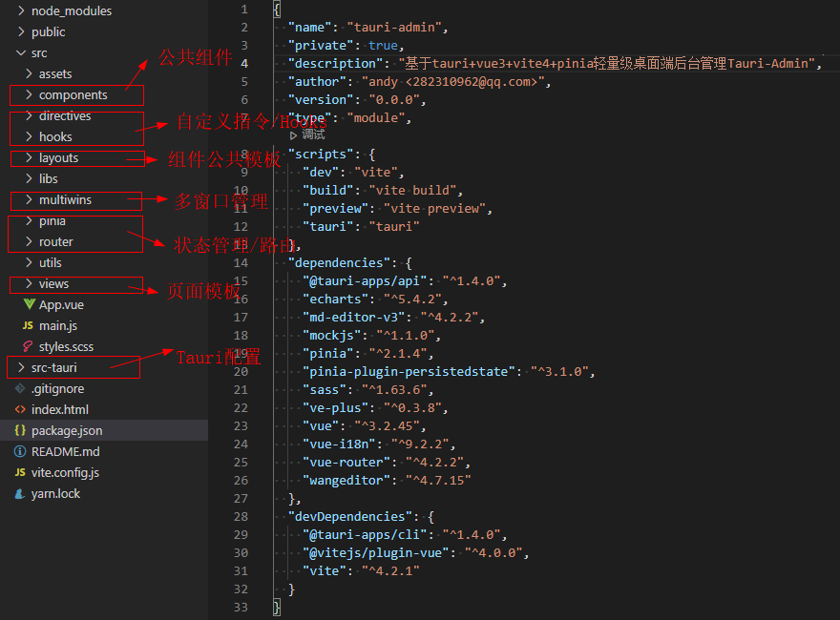Click the JS icon beside vite.config.js
840x620 pixels.
[x=20, y=473]
